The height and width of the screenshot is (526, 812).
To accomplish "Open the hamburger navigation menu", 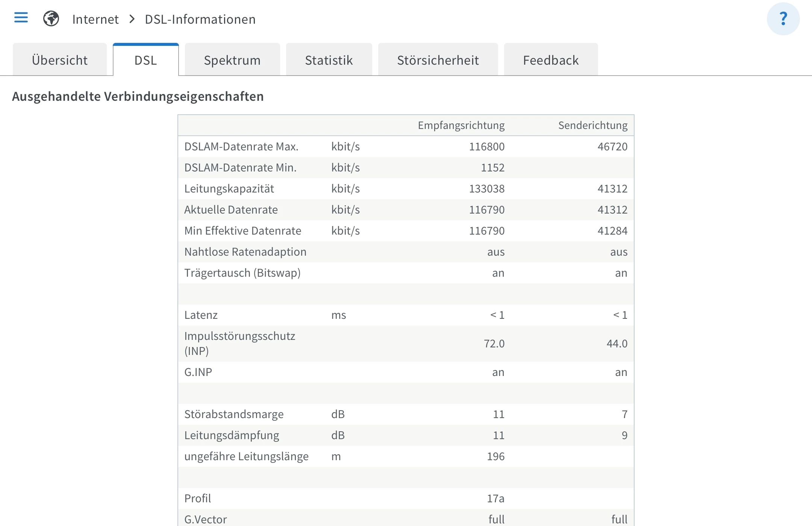I will (x=21, y=18).
